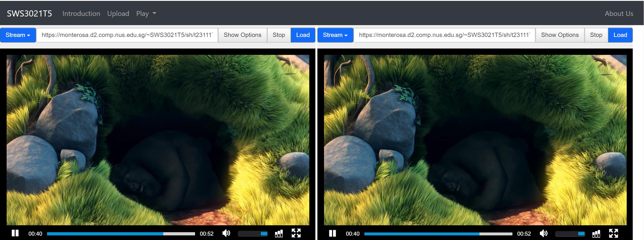
Task: Open bitrate list in right player
Action: (x=596, y=233)
